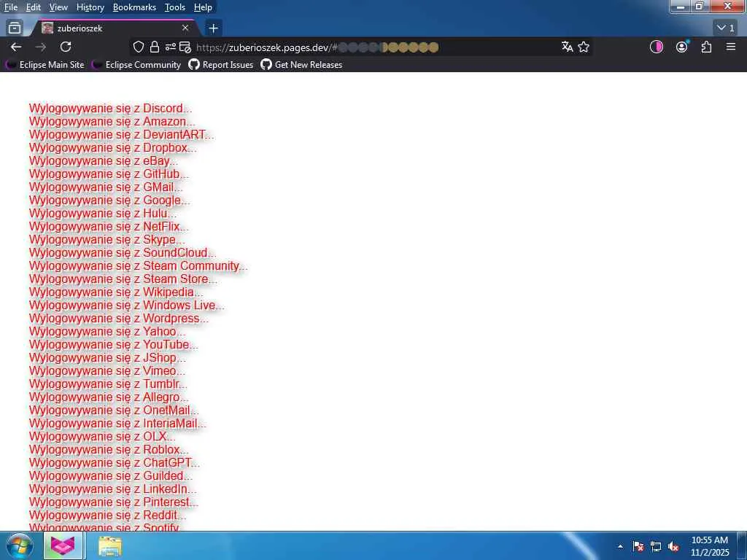Viewport: 747px width, 560px height.
Task: Click 'Wylogowywanie się z SoundCloud...' line
Action: (122, 252)
